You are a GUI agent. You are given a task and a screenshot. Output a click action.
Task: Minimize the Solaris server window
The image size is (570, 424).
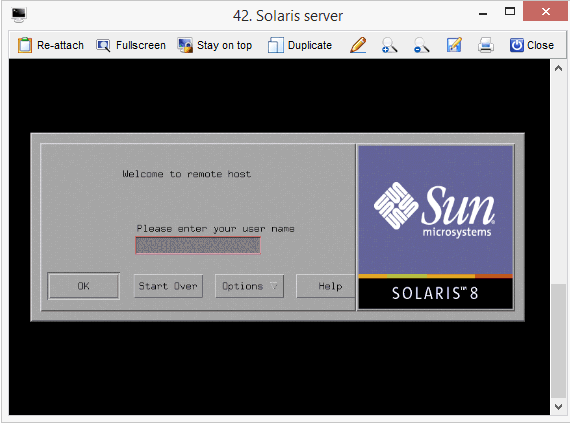(x=483, y=13)
